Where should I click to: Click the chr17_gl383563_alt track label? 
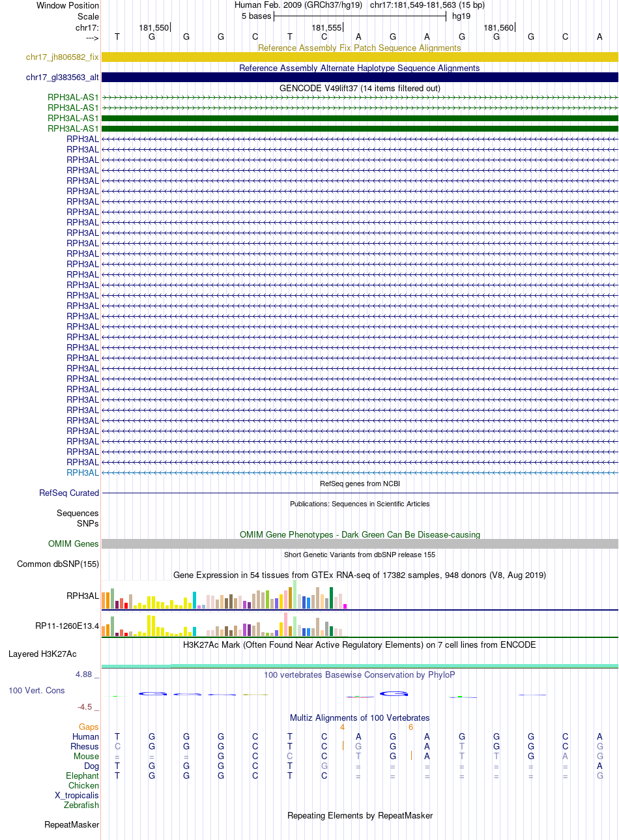click(63, 78)
